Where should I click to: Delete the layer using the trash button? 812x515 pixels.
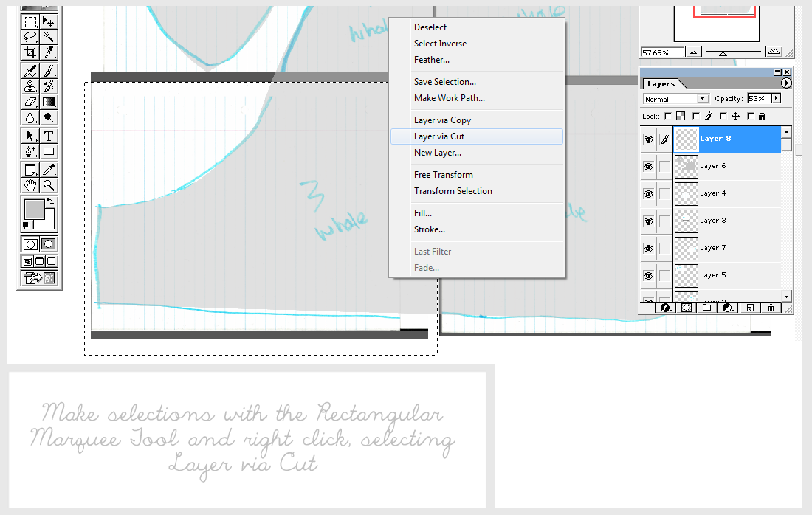771,307
